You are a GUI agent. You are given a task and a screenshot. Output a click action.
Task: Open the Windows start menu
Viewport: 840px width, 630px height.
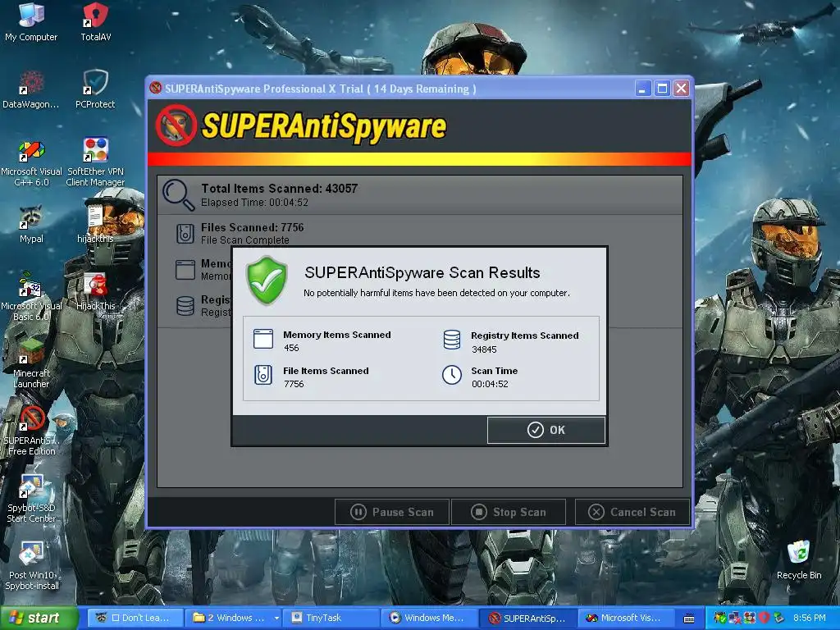(39, 618)
